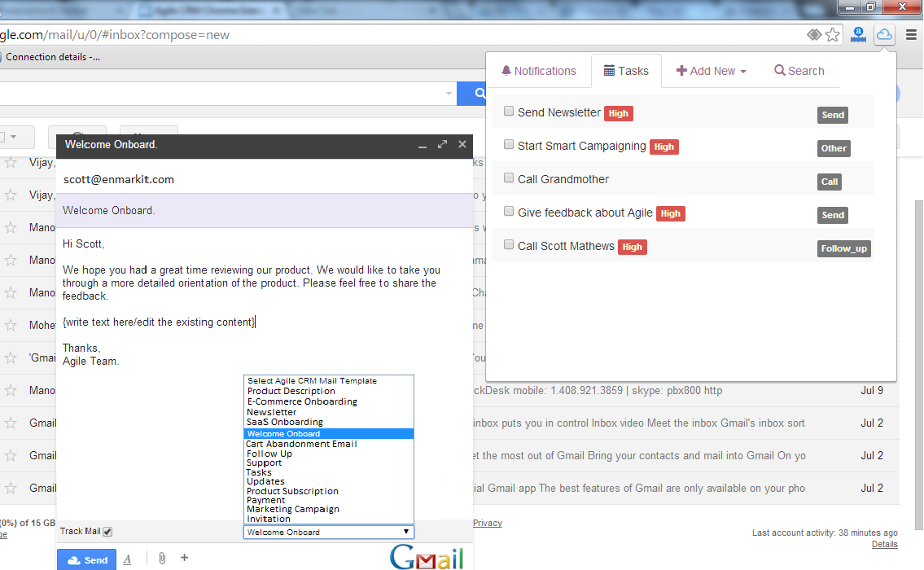Click the High label on Send Newsletter
The height and width of the screenshot is (570, 924).
click(x=618, y=114)
